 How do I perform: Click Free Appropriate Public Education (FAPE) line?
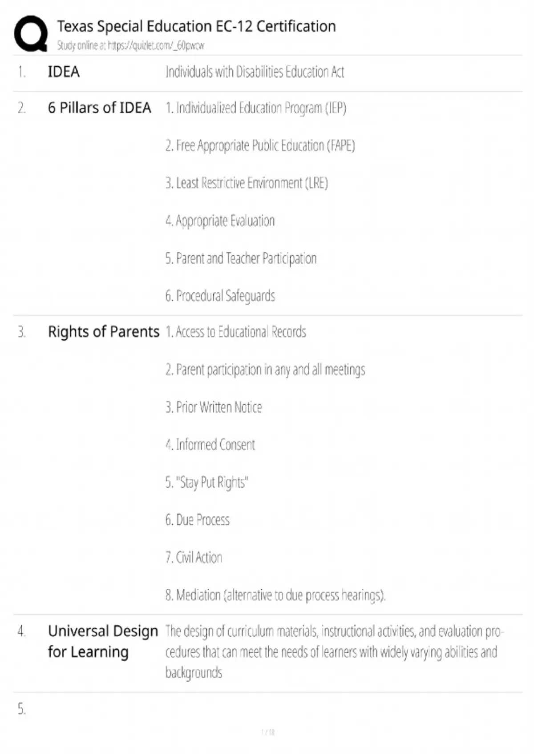(x=260, y=146)
